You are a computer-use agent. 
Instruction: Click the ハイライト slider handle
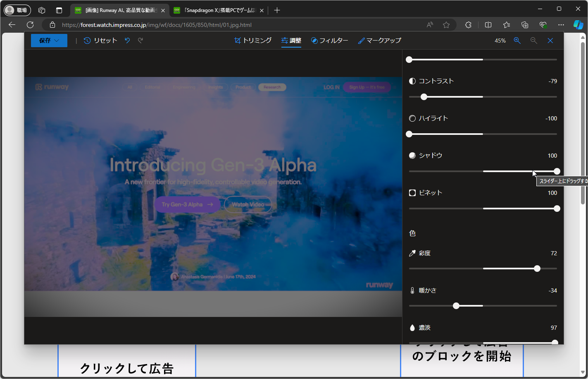coord(409,134)
